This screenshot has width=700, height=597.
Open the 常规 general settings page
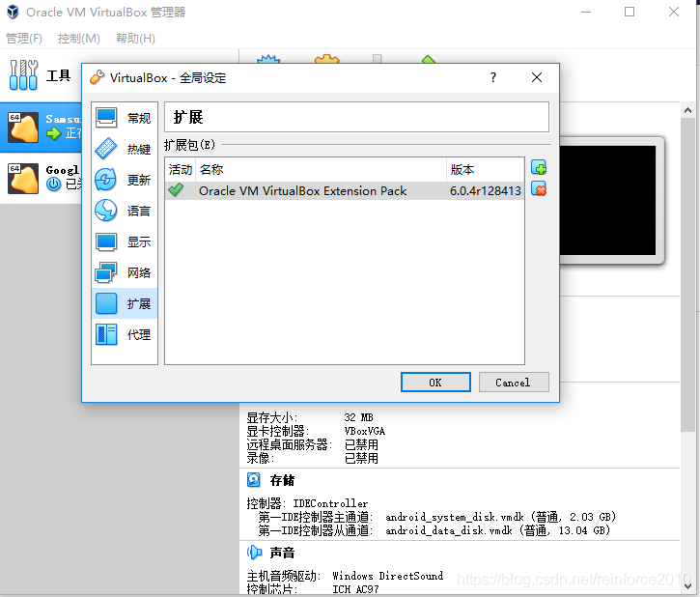pyautogui.click(x=125, y=118)
